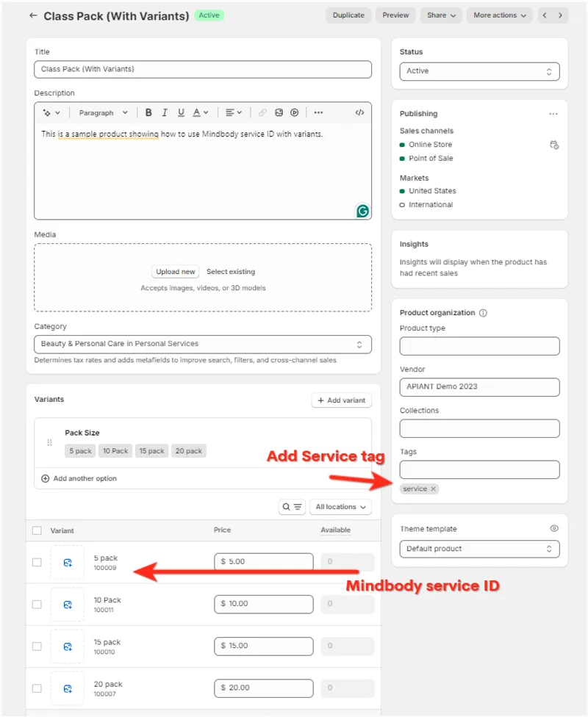Click the Duplicate button
Viewport: 588px width, 717px height.
(x=348, y=15)
